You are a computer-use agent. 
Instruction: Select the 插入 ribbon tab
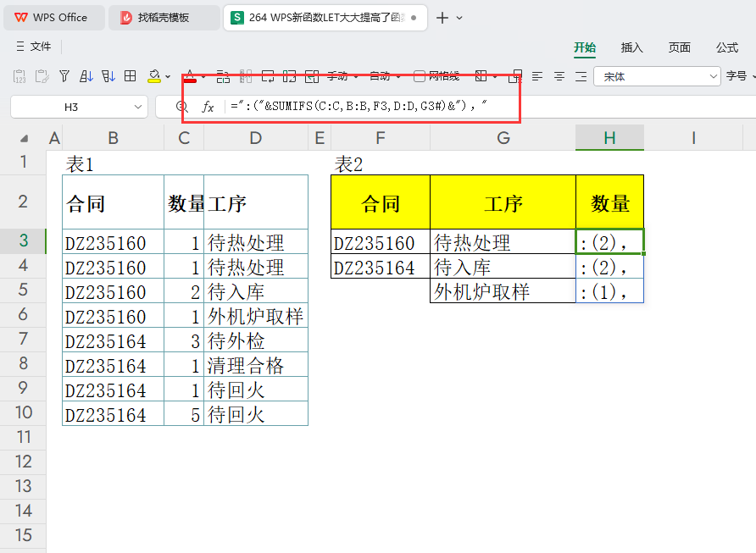click(631, 47)
